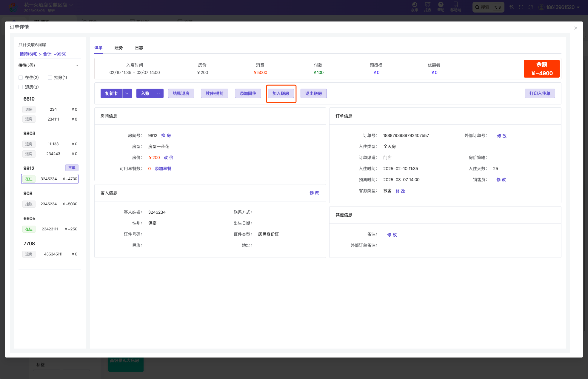Click 修改 in 客人信息 header
The height and width of the screenshot is (379, 588).
(314, 193)
